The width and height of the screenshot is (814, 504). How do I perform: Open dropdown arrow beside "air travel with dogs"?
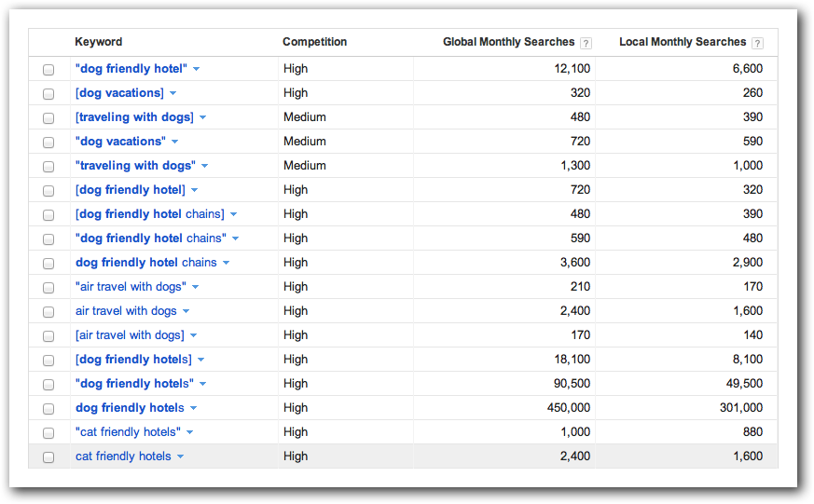tap(195, 287)
